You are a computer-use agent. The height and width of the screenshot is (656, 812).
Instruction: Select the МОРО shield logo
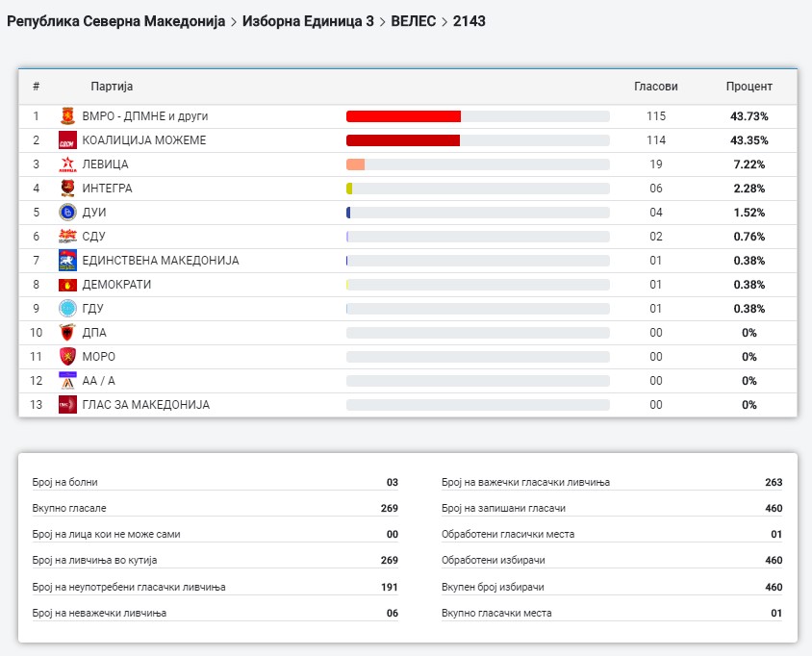point(67,357)
